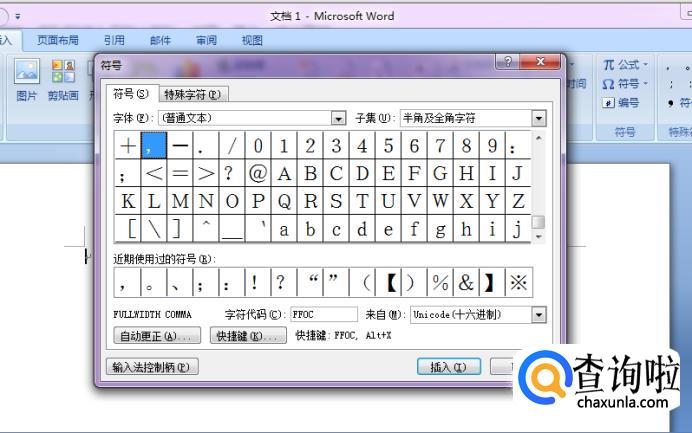This screenshot has width=692, height=433.
Task: Select recent symbol ampersand
Action: coord(466,282)
